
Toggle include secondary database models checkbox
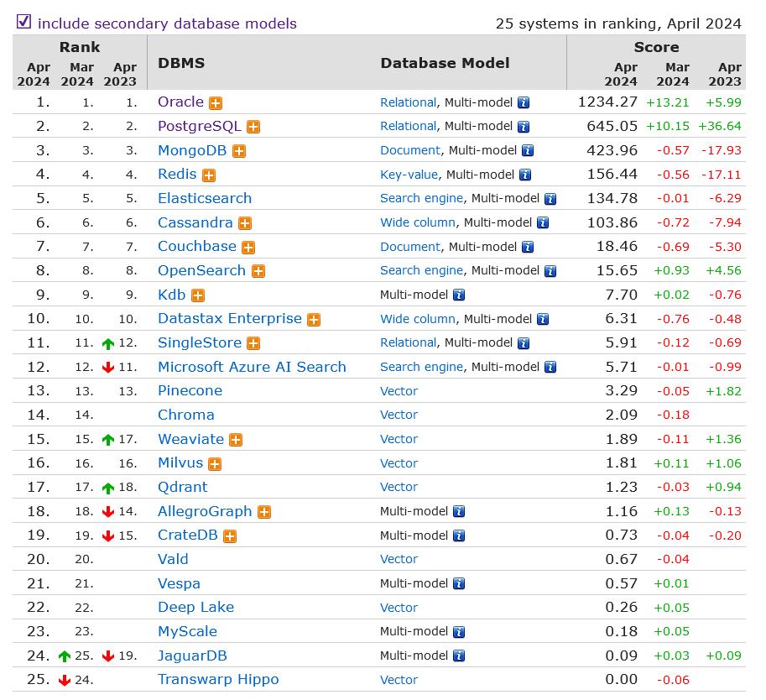(23, 22)
